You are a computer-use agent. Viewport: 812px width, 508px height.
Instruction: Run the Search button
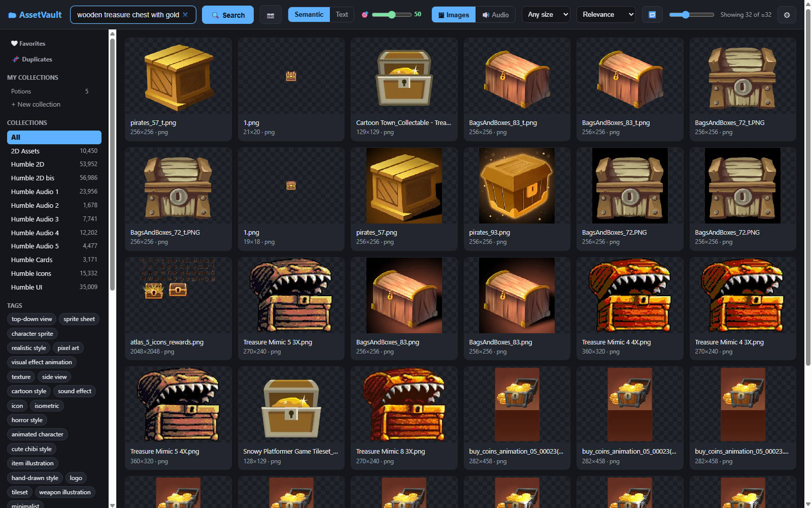click(228, 15)
